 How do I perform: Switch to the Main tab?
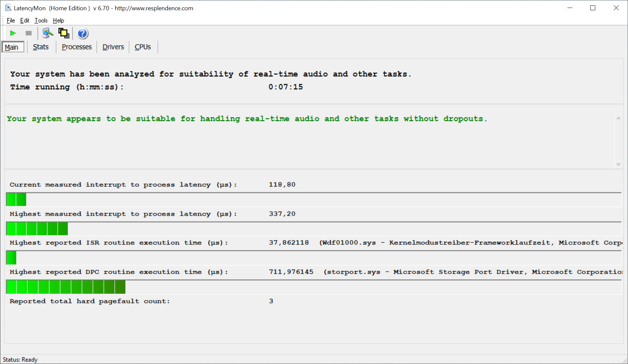coord(12,47)
